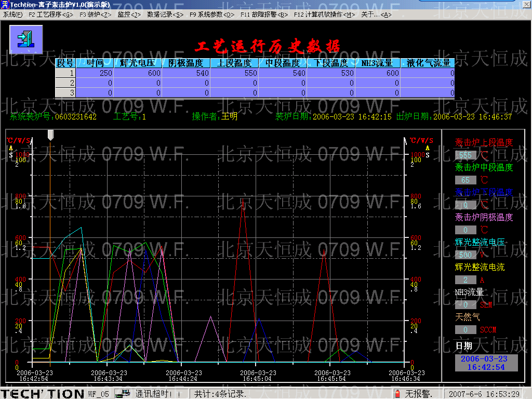Open the 关于 about menu
Viewport: 532px width, 399px height.
(376, 15)
